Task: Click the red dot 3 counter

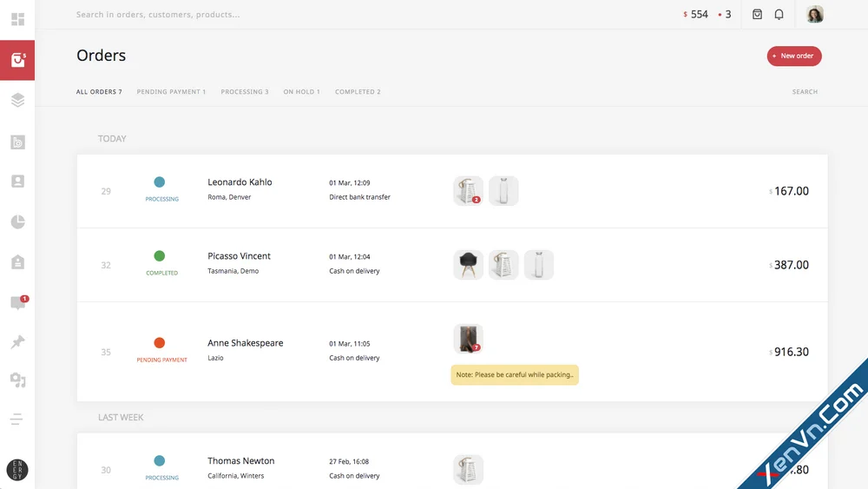Action: [x=725, y=15]
